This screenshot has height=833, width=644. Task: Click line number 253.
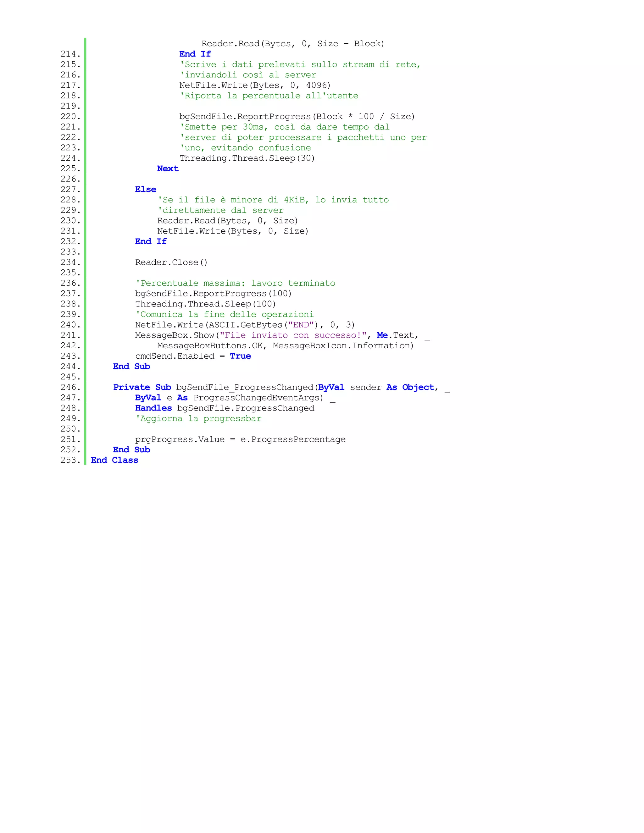70,461
